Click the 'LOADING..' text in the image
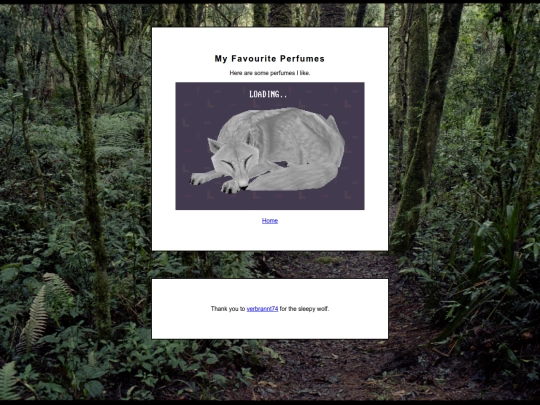This screenshot has height=405, width=540. 268,94
